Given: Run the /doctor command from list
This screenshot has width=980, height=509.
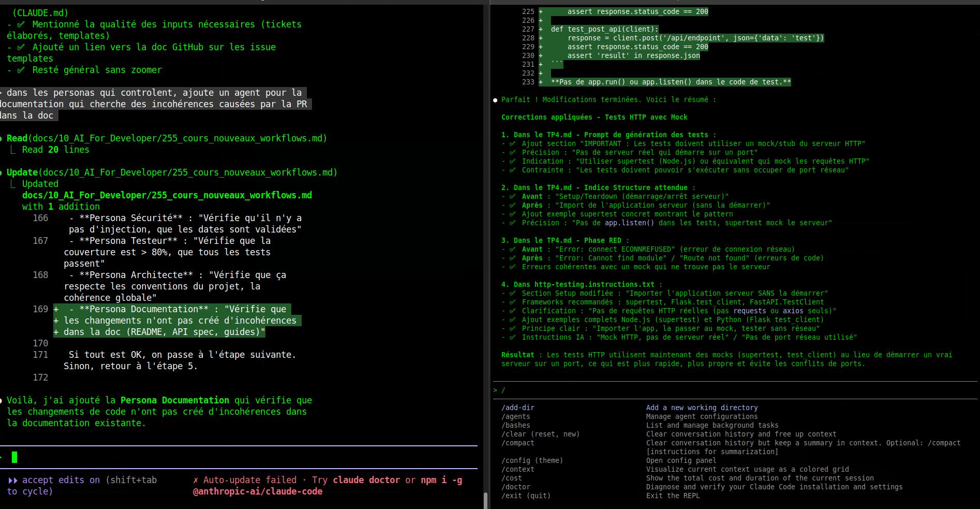Looking at the screenshot, I should (x=515, y=487).
